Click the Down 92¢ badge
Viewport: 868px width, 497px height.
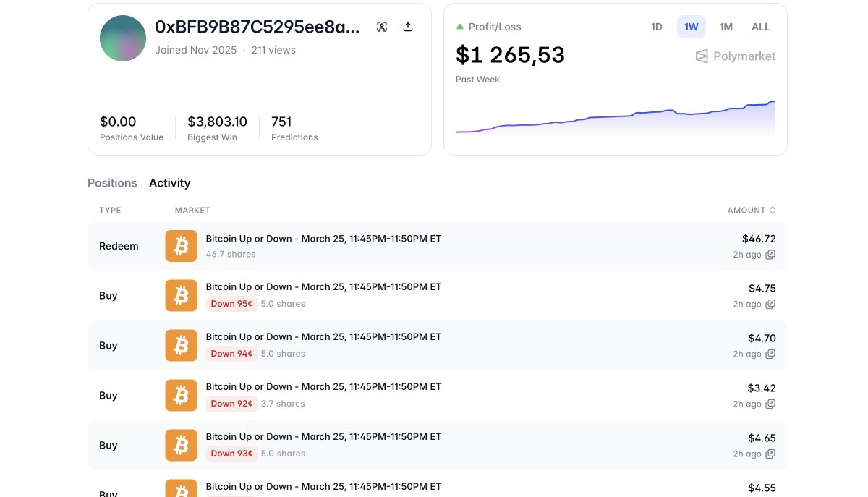click(231, 404)
